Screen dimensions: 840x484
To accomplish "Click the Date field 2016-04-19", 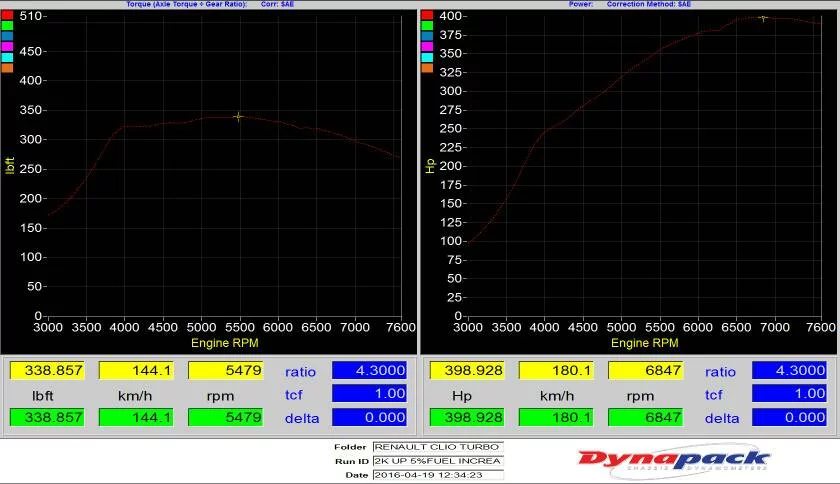I will click(x=438, y=475).
